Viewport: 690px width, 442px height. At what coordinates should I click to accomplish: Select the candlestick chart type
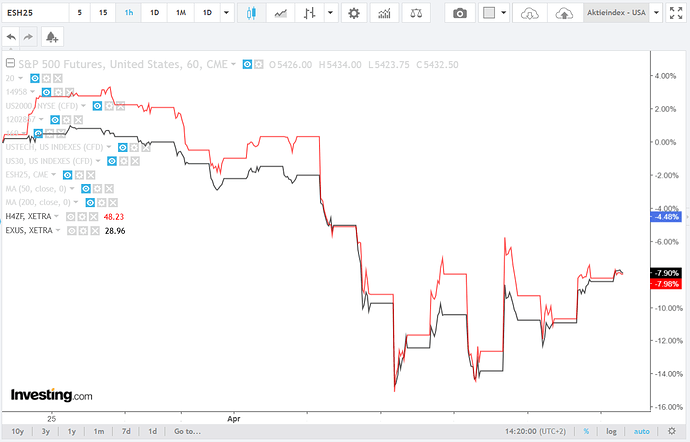point(251,13)
